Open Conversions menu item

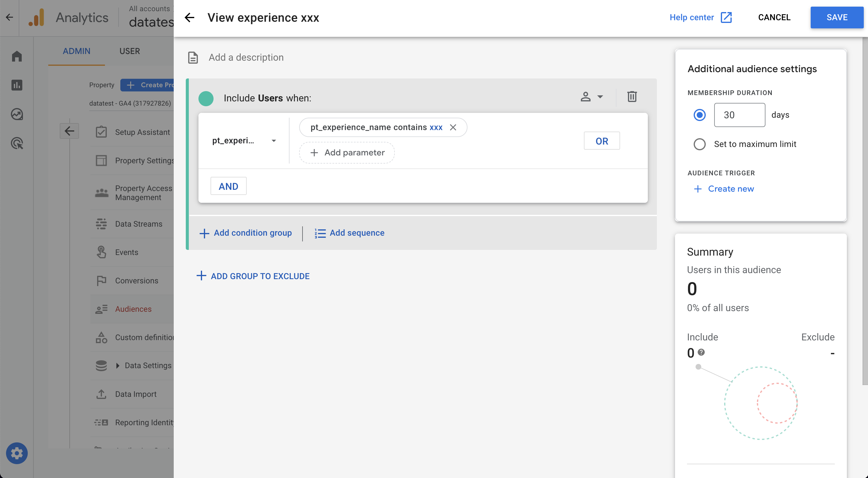click(132, 280)
